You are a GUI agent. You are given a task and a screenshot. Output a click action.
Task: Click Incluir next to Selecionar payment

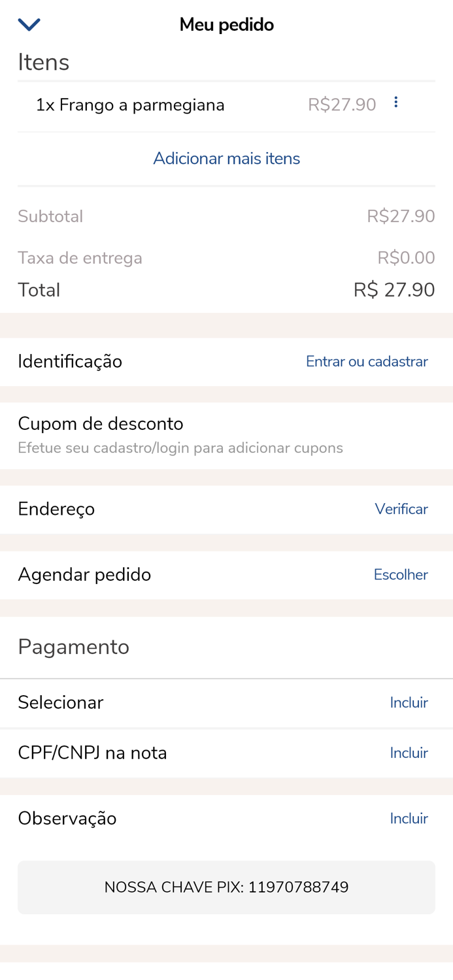pyautogui.click(x=409, y=702)
